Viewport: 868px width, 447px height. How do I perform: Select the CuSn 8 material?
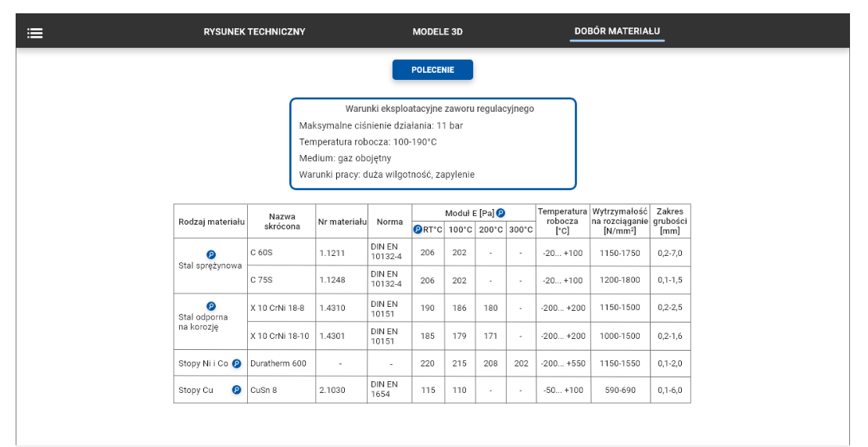(264, 390)
